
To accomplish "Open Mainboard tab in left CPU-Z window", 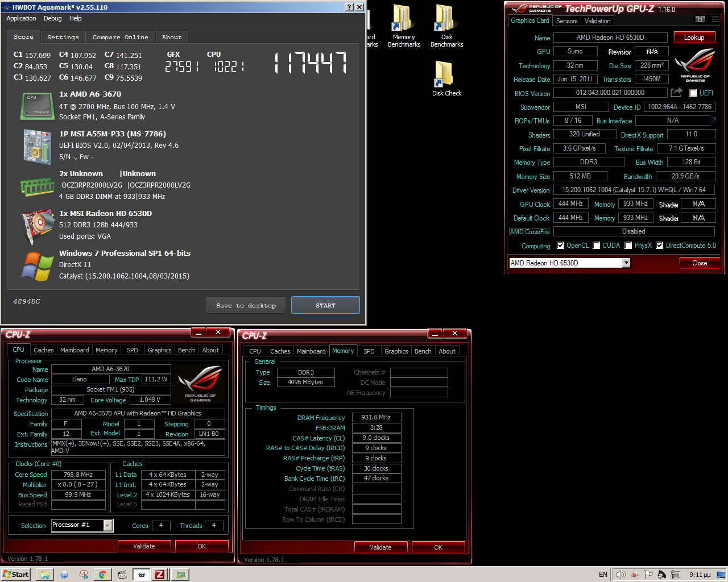I will (75, 350).
